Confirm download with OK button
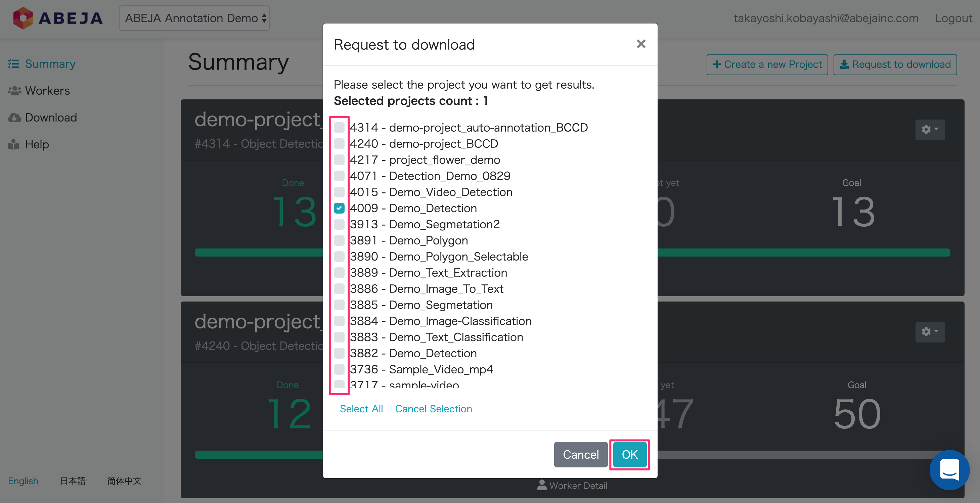The image size is (980, 503). tap(629, 454)
